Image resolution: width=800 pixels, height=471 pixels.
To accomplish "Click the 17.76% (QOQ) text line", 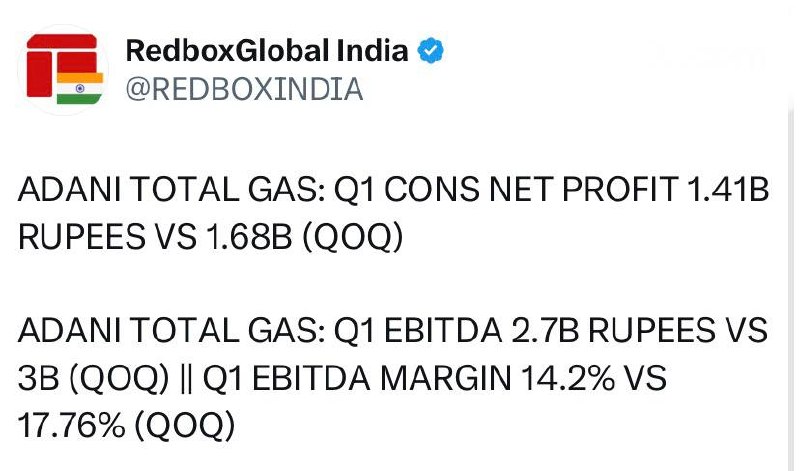I will [127, 426].
